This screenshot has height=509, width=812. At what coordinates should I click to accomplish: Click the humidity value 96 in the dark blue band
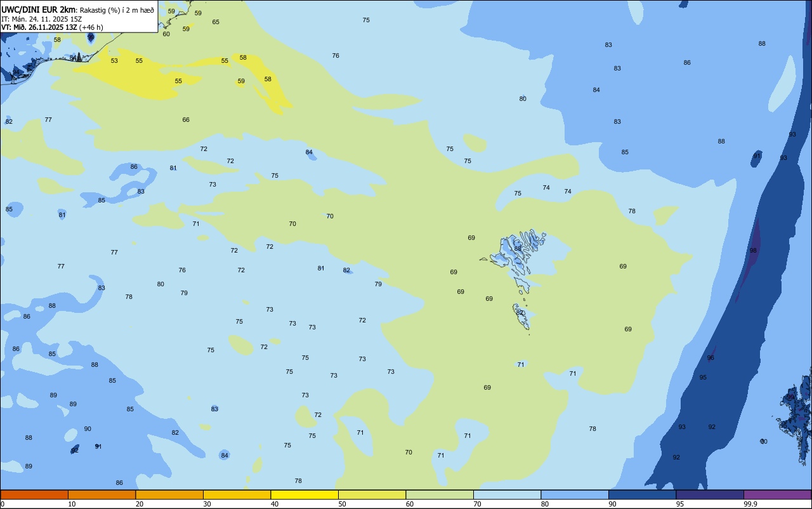click(x=710, y=358)
